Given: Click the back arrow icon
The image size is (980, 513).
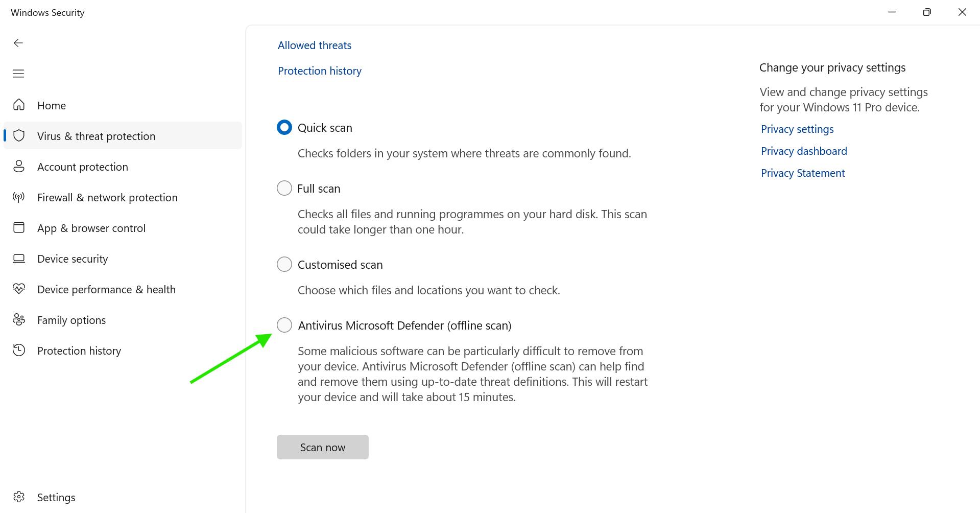Looking at the screenshot, I should point(18,43).
